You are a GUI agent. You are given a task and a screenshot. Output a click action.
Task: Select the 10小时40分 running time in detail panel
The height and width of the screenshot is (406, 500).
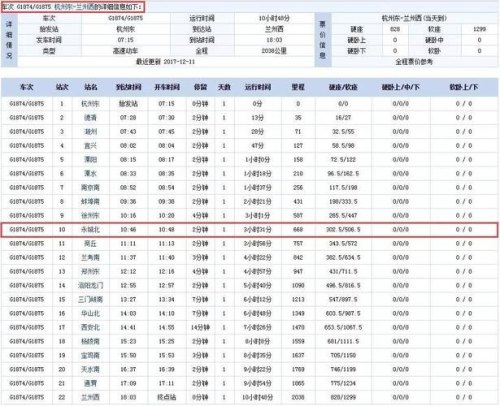click(x=274, y=18)
